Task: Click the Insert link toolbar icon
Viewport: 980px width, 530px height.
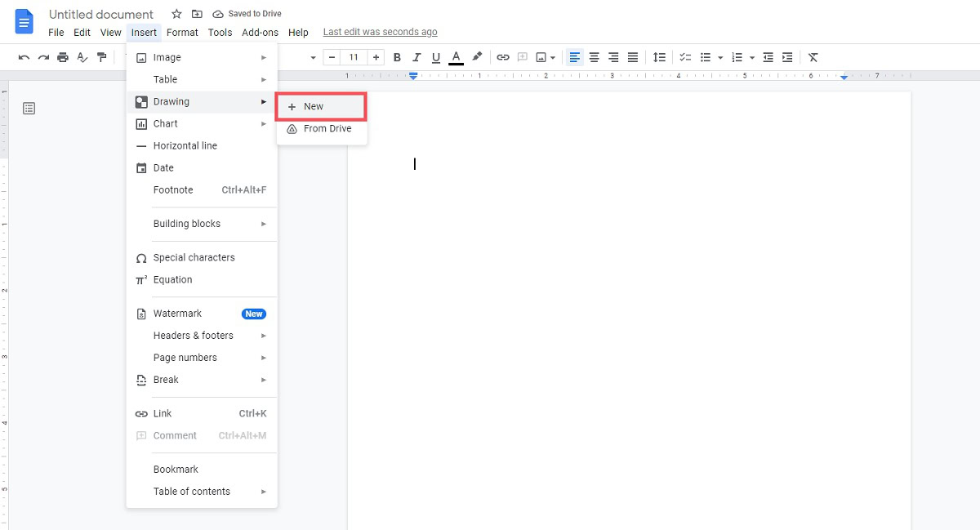Action: [x=503, y=57]
